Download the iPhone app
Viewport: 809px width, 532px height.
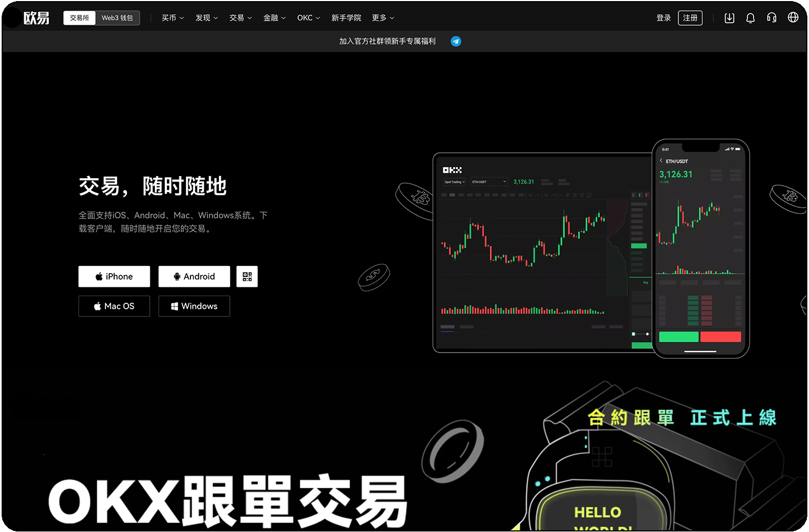114,276
